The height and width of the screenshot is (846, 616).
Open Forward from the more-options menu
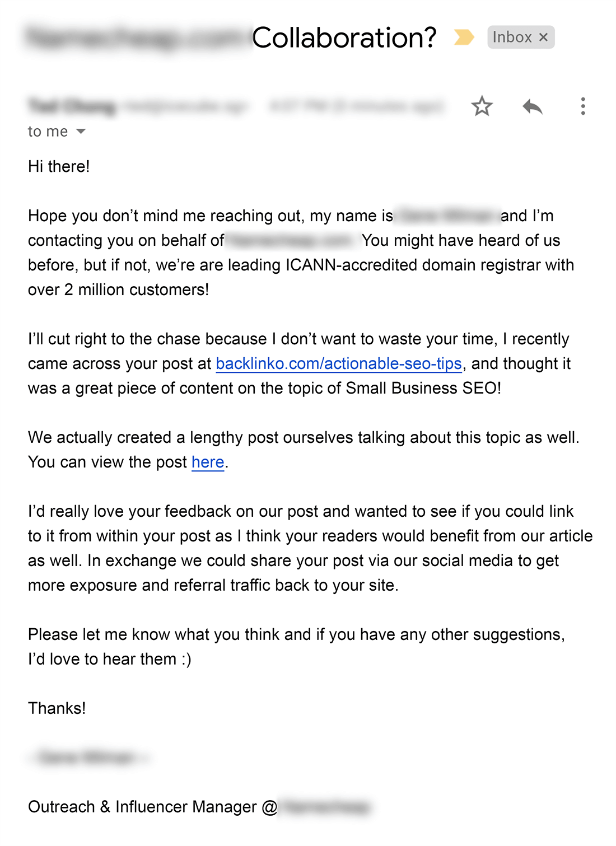tap(584, 106)
